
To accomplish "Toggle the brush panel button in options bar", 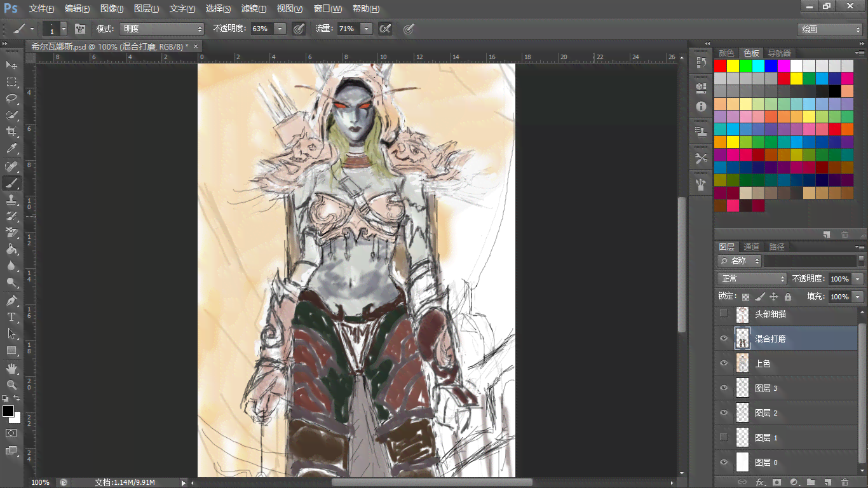I will coord(80,29).
